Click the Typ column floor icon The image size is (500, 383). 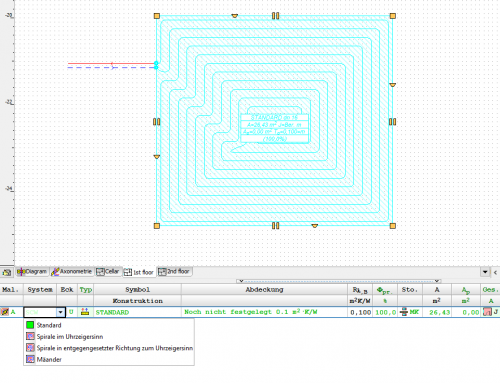coord(85,312)
